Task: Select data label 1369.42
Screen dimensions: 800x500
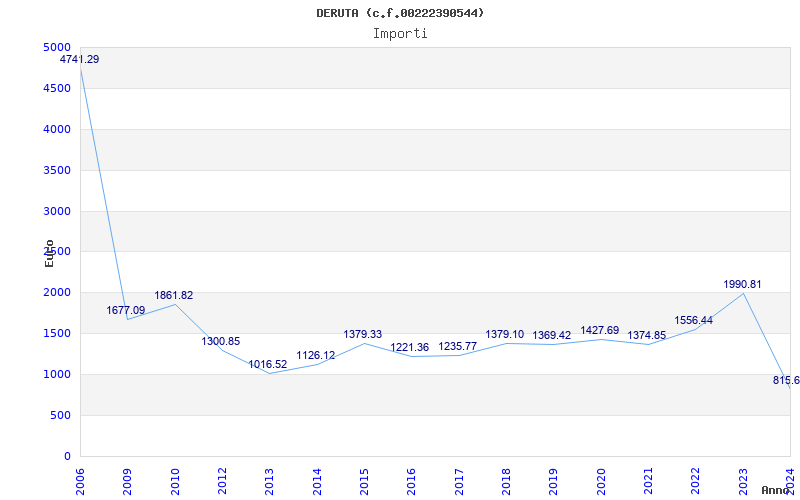Action: [x=552, y=335]
